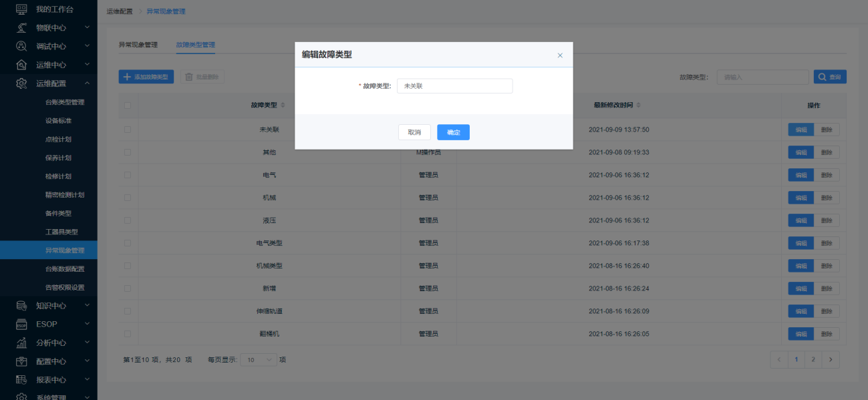Click the 报表中心 sidebar icon

click(x=21, y=380)
